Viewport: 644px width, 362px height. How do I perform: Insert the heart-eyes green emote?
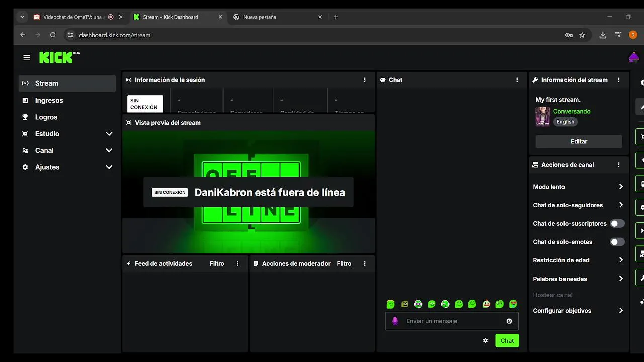(x=513, y=304)
